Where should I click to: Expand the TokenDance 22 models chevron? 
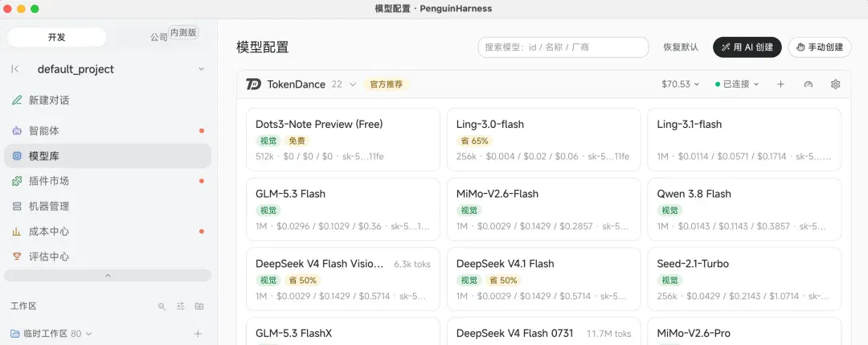[x=353, y=84]
